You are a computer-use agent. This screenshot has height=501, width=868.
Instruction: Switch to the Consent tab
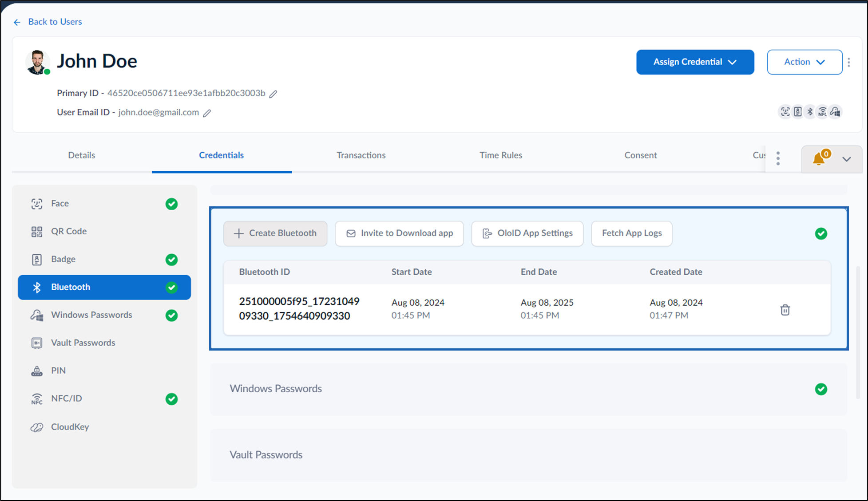click(x=641, y=155)
